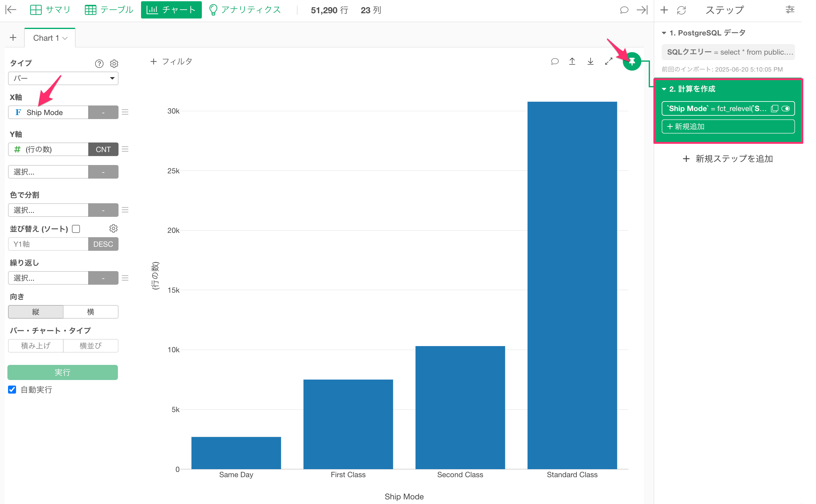This screenshot has width=816, height=504.
Task: Click + 新規追加 in step 2
Action: (728, 126)
